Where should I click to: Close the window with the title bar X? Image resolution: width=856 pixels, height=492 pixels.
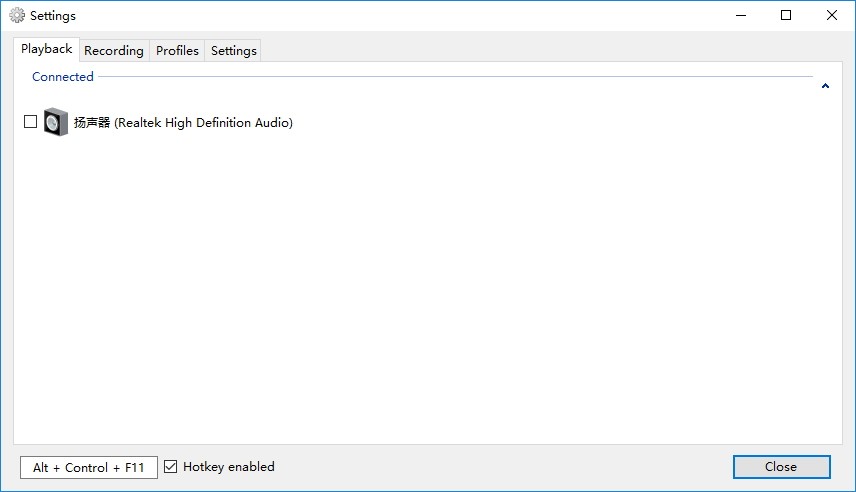click(832, 16)
